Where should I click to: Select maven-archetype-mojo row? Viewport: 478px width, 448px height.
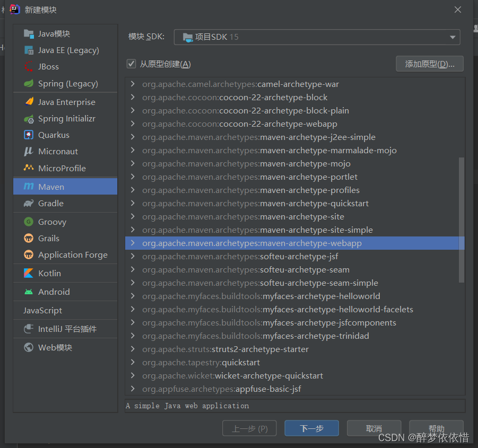pyautogui.click(x=295, y=163)
